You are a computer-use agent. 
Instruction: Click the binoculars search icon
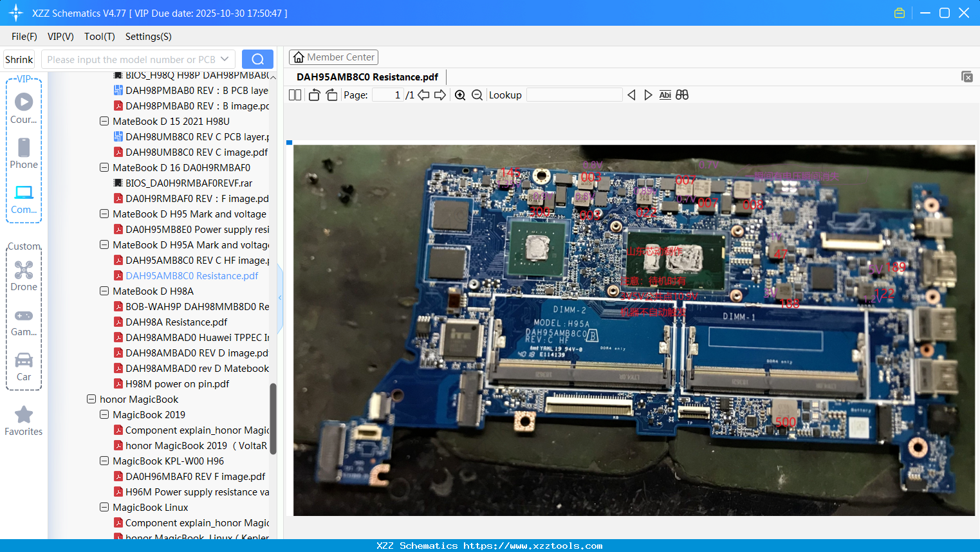pos(682,95)
